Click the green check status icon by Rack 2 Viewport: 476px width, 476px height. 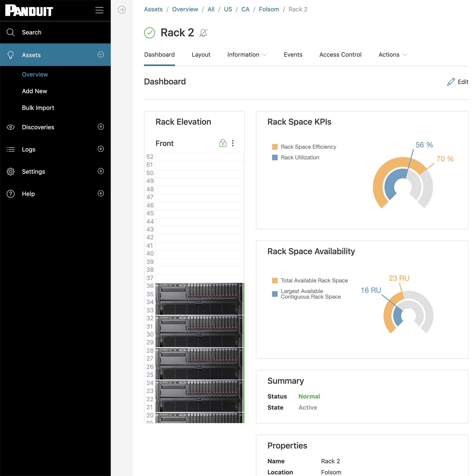[149, 33]
